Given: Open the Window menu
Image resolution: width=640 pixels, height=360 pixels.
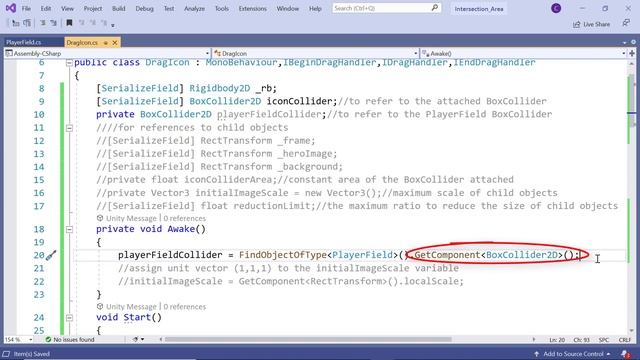Looking at the screenshot, I should 287,9.
